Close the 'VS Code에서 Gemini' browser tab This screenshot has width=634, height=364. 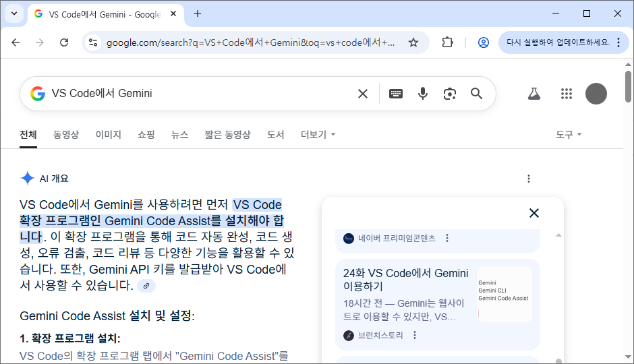pyautogui.click(x=173, y=13)
